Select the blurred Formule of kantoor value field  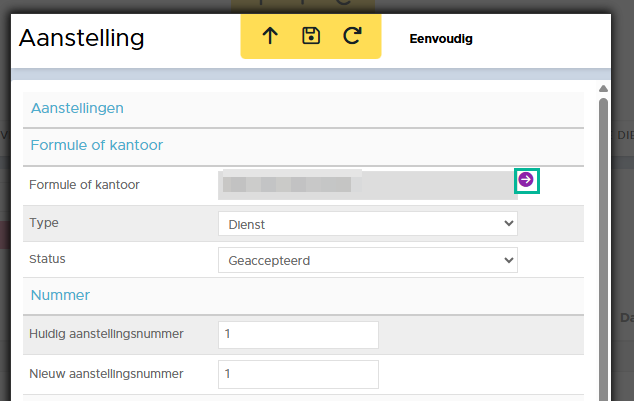pos(366,184)
